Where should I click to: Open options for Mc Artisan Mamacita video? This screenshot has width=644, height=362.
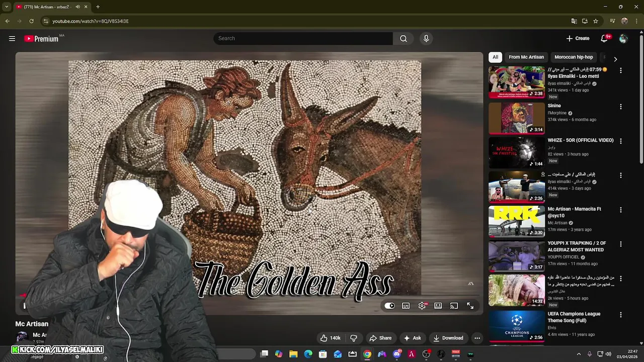point(621,210)
